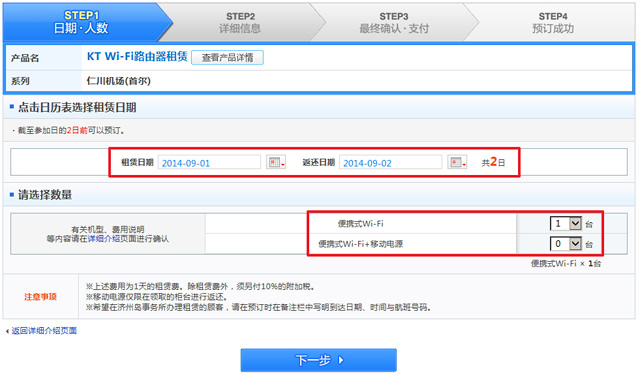The image size is (640, 378).
Task: Click 查看产品详情 button
Action: pos(227,58)
